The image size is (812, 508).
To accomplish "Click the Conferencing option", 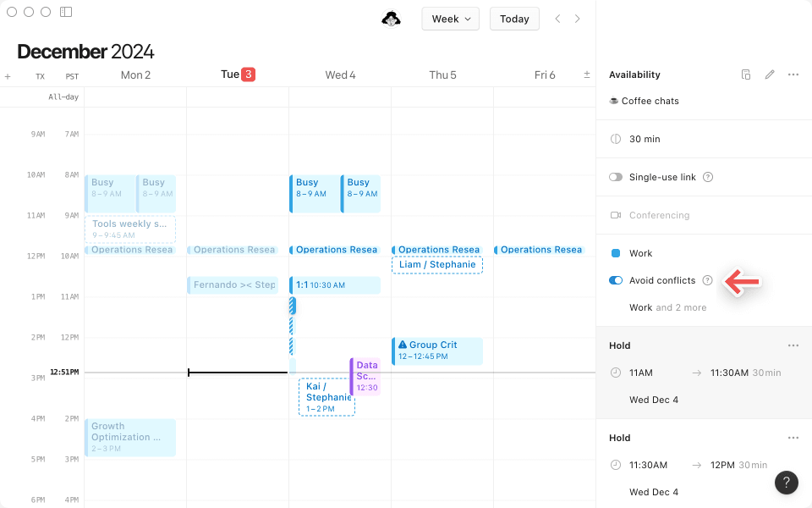I will [659, 215].
